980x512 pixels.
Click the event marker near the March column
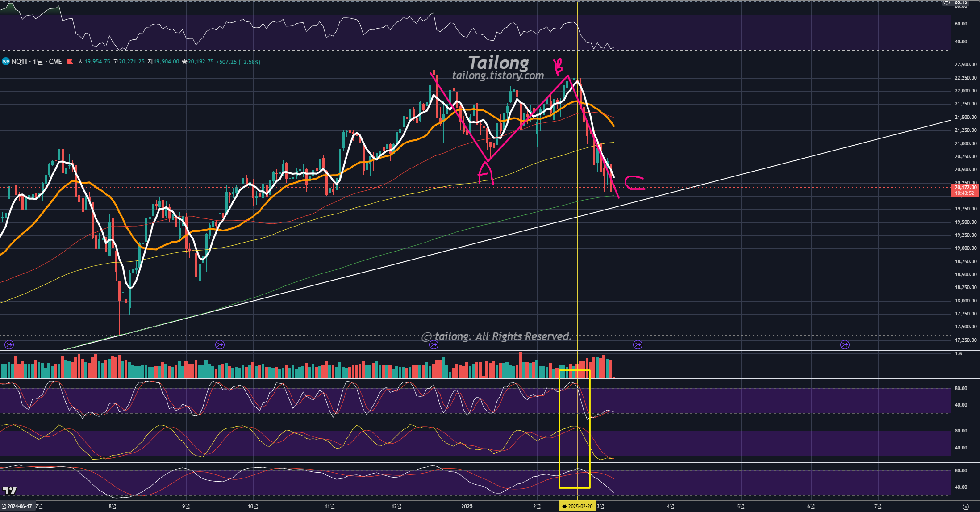[638, 344]
